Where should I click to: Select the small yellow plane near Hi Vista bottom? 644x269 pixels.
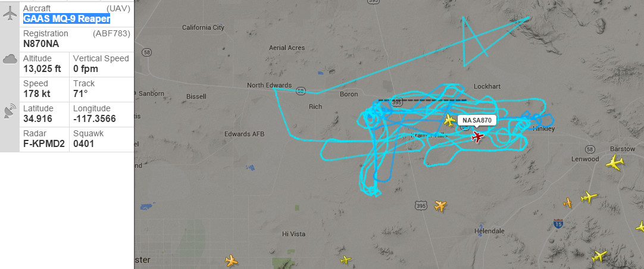tap(346, 259)
